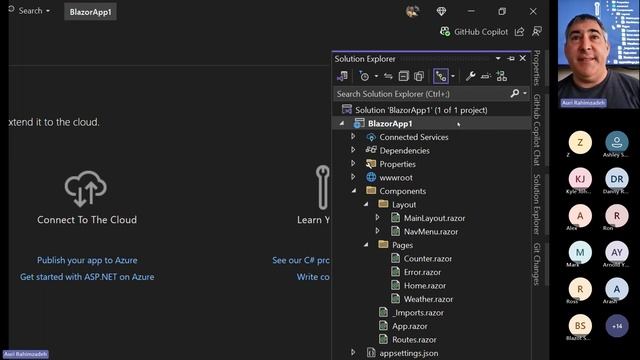Click the +14 participants overflow bubble

[617, 326]
